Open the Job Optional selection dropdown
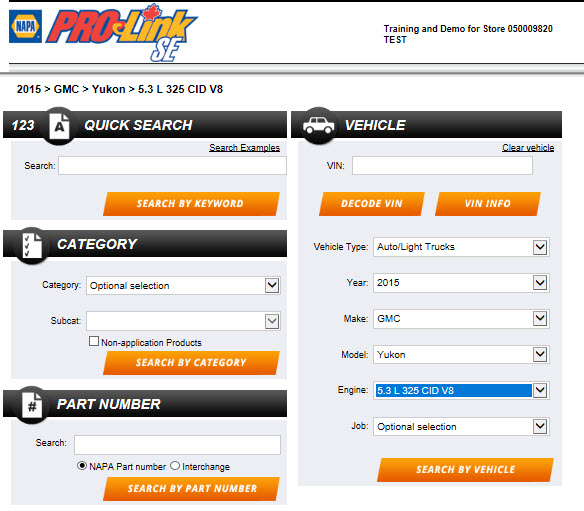The image size is (584, 511). pos(461,426)
